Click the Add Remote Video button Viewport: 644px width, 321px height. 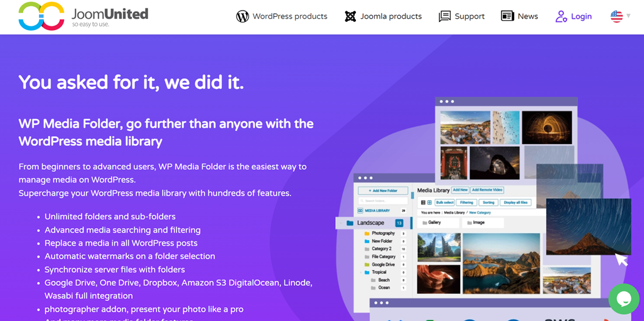pos(487,190)
